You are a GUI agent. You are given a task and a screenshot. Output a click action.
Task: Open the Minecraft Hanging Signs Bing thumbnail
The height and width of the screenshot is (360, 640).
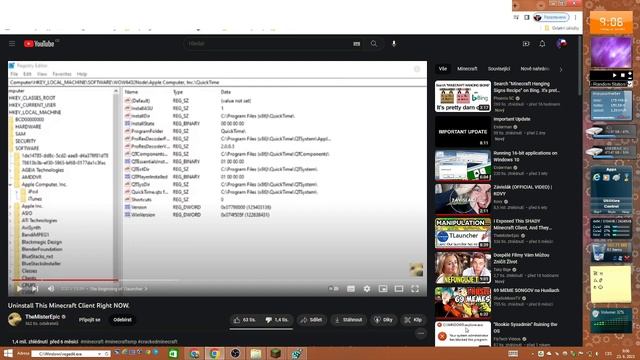pyautogui.click(x=462, y=96)
